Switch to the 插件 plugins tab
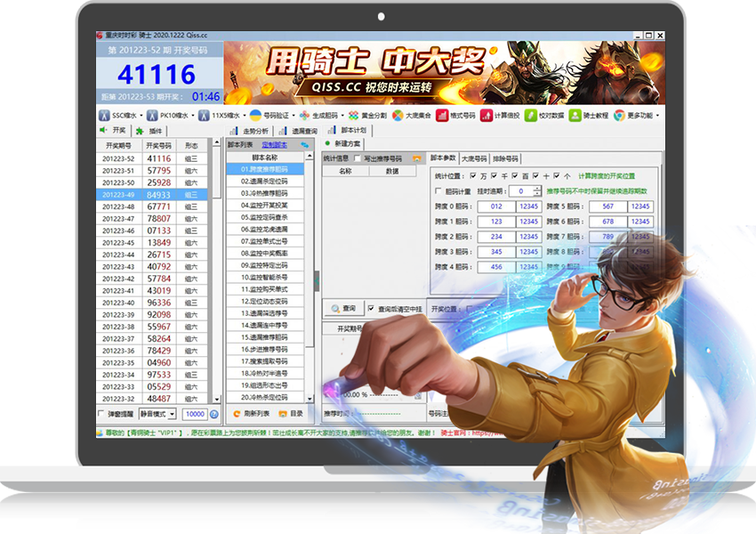 [149, 131]
